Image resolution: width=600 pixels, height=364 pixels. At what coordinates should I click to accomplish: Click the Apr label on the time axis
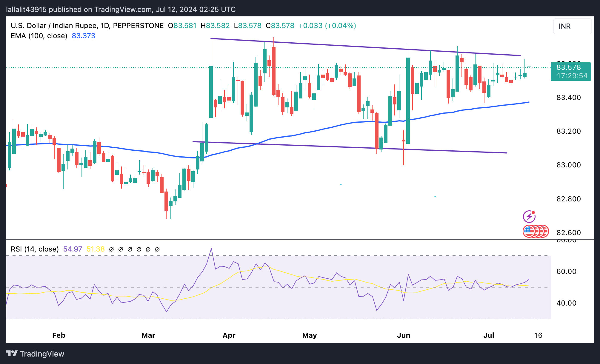(x=229, y=335)
